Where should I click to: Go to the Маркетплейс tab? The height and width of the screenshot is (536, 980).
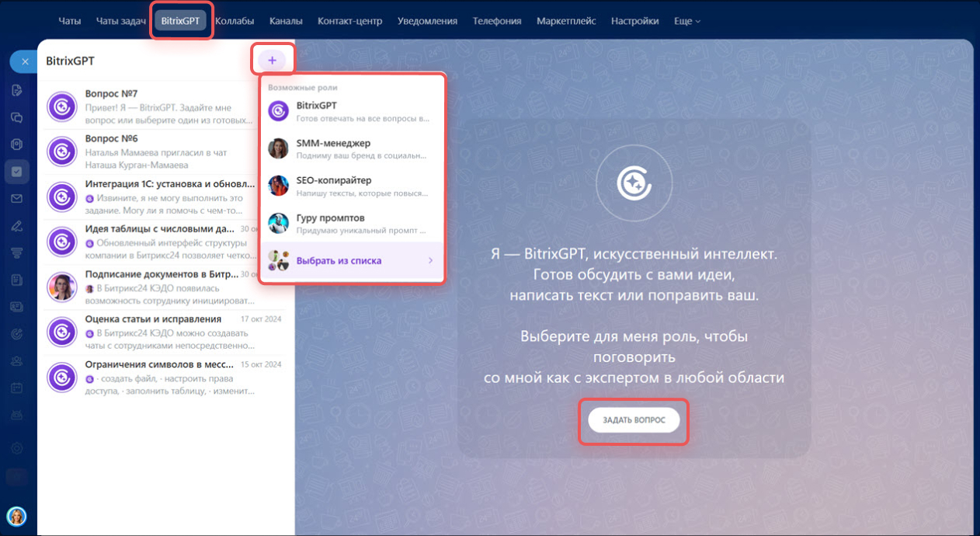pyautogui.click(x=566, y=21)
